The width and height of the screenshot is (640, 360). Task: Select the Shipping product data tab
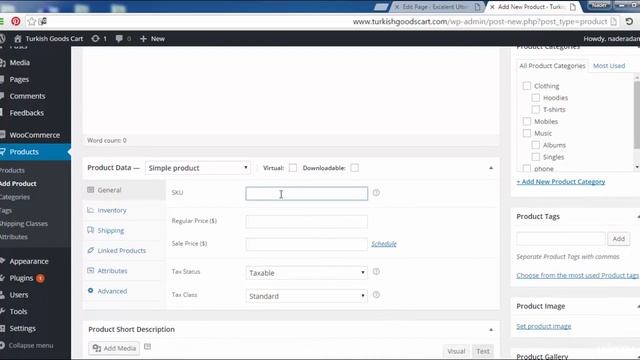124,230
